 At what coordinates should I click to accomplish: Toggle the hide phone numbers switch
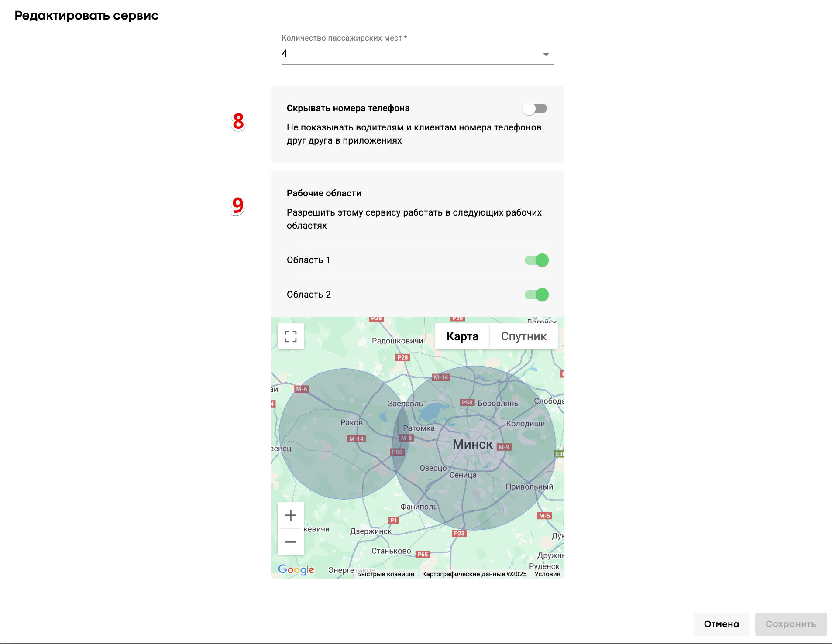pyautogui.click(x=535, y=109)
